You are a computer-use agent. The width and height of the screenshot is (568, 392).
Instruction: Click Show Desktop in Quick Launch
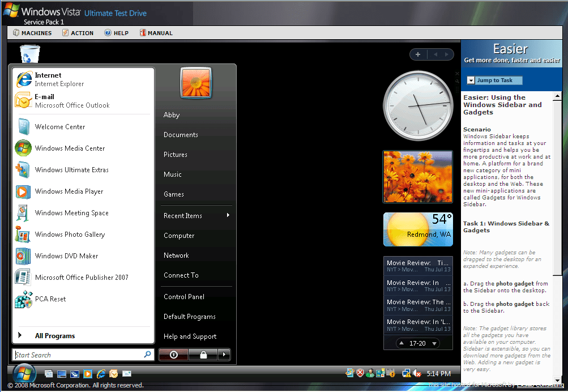coord(62,374)
